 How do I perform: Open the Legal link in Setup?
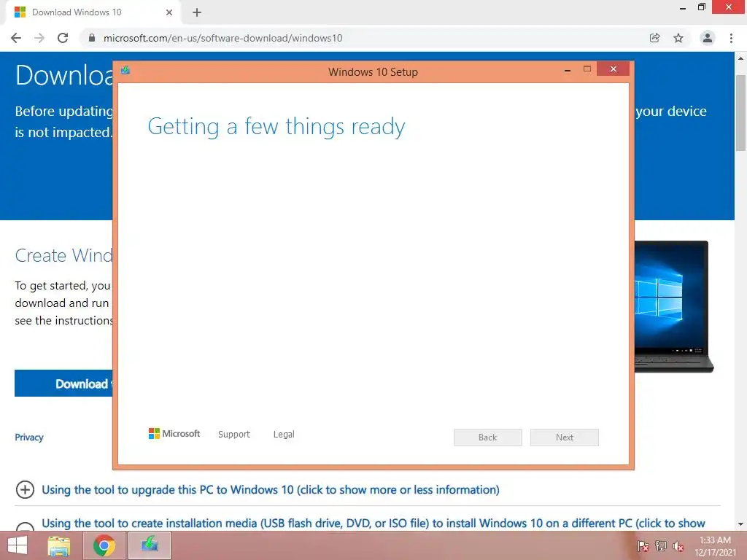pos(284,435)
